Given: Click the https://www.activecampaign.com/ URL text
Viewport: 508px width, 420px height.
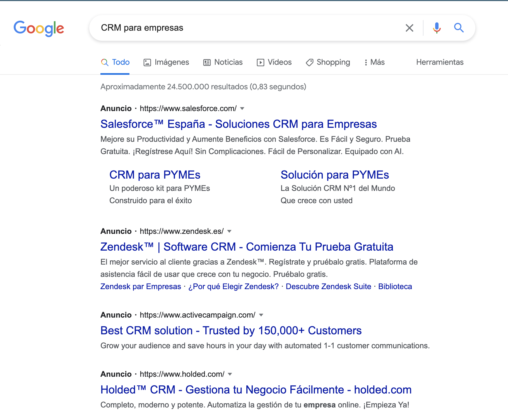Looking at the screenshot, I should [198, 315].
